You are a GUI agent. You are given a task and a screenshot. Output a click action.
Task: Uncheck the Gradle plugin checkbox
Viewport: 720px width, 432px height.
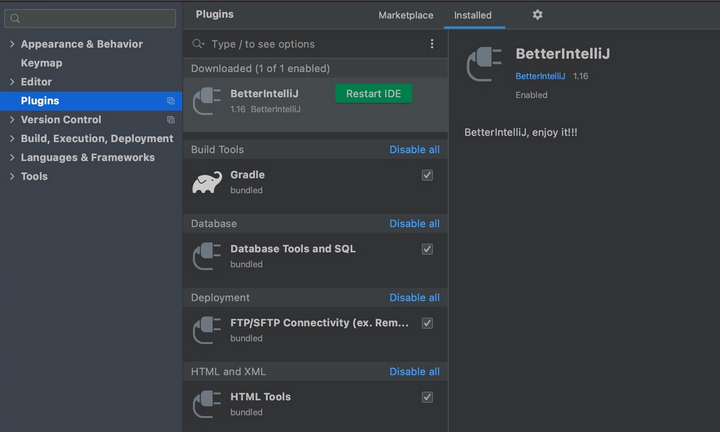pyautogui.click(x=427, y=175)
